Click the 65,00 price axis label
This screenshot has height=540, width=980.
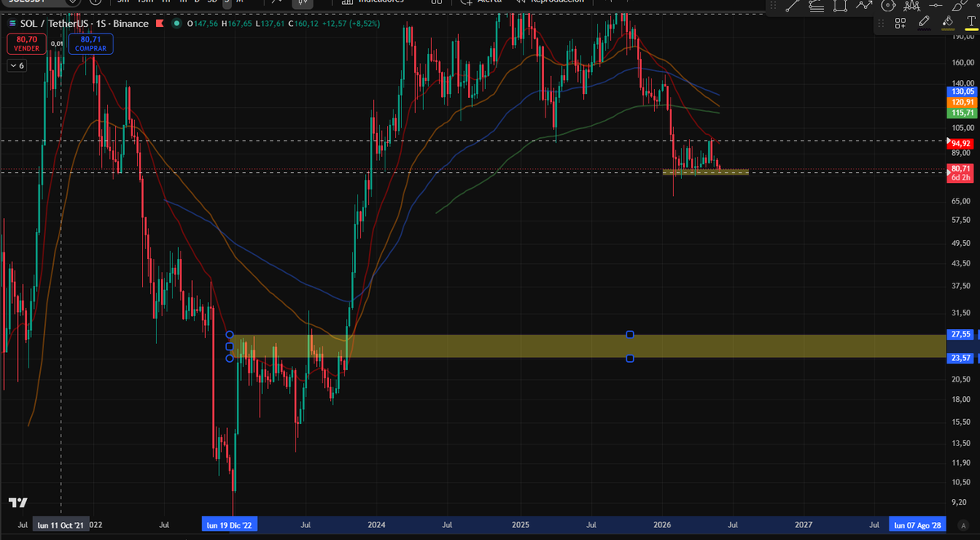pyautogui.click(x=960, y=201)
